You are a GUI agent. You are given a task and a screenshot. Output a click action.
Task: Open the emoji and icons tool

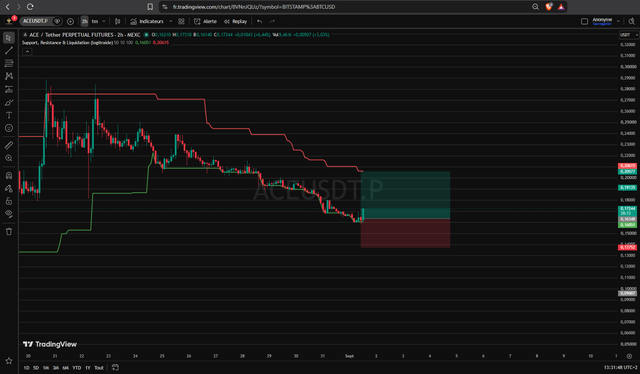(x=9, y=128)
